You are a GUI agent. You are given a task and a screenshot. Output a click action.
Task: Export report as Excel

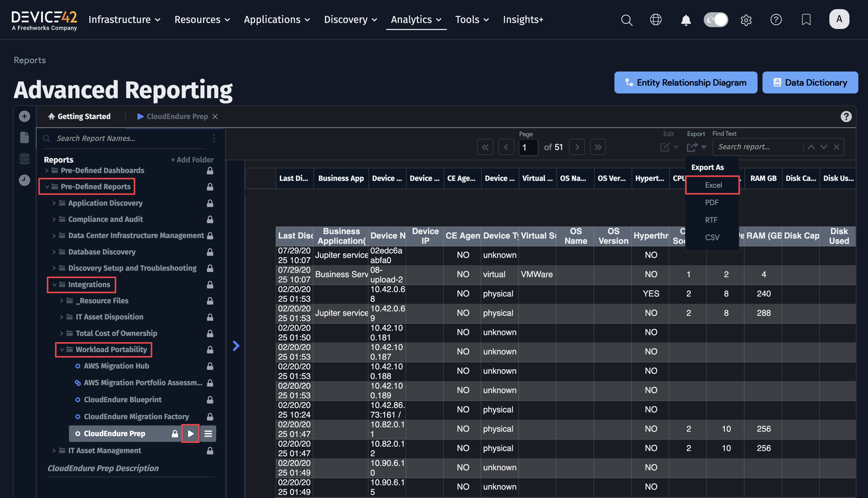coord(713,185)
